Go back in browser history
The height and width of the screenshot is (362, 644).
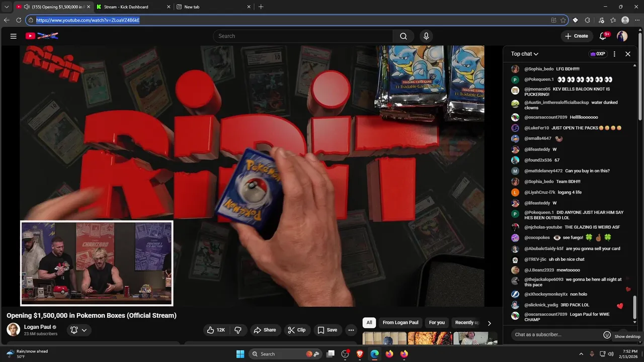[x=7, y=20]
